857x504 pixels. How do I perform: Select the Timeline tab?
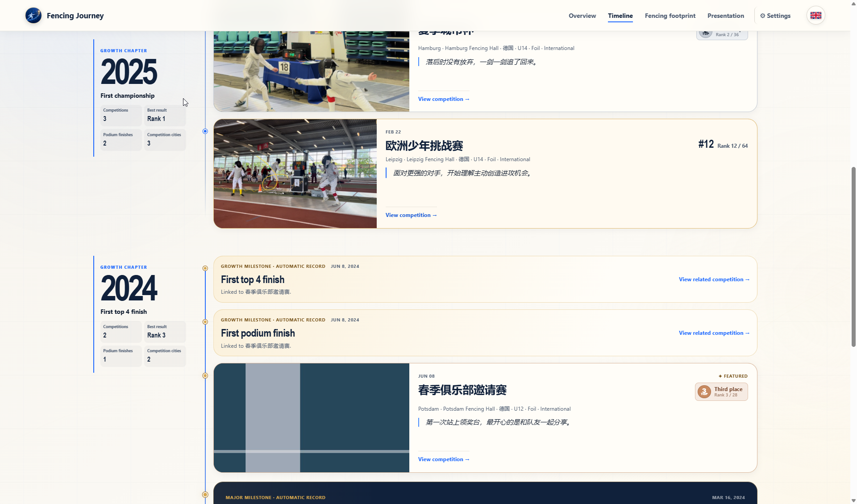coord(620,16)
